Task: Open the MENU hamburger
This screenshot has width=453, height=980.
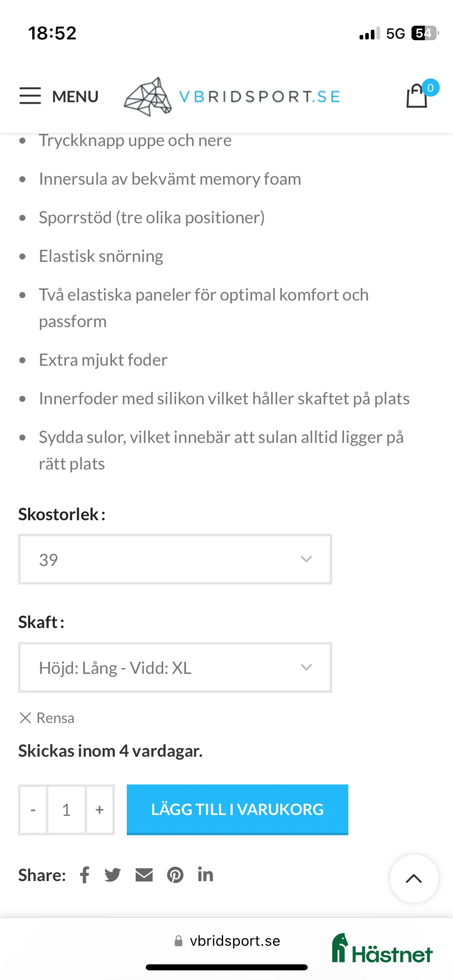Action: [30, 96]
